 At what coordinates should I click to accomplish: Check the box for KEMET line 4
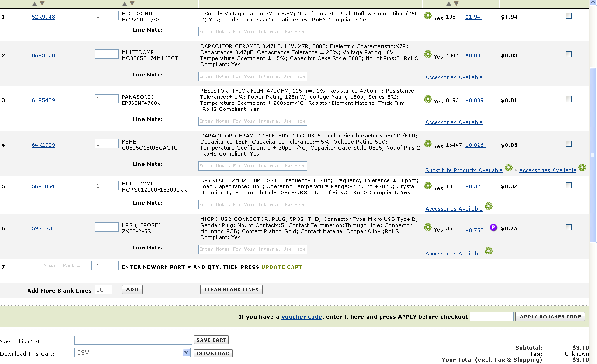(569, 144)
